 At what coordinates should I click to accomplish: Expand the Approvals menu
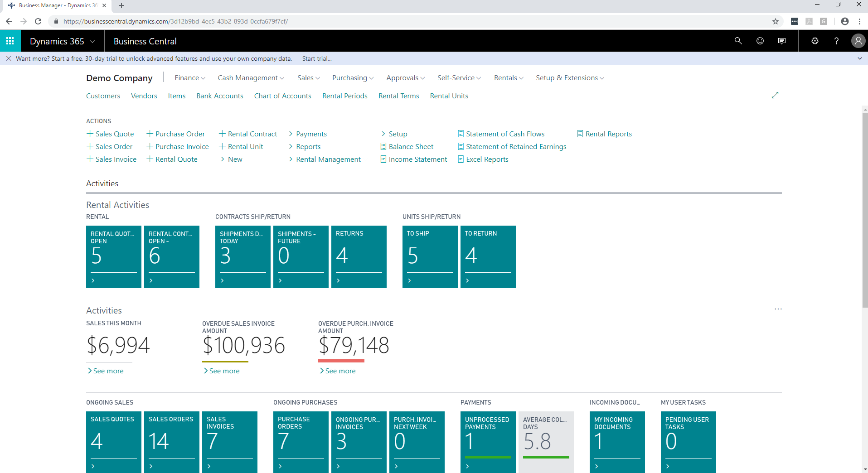(x=406, y=78)
